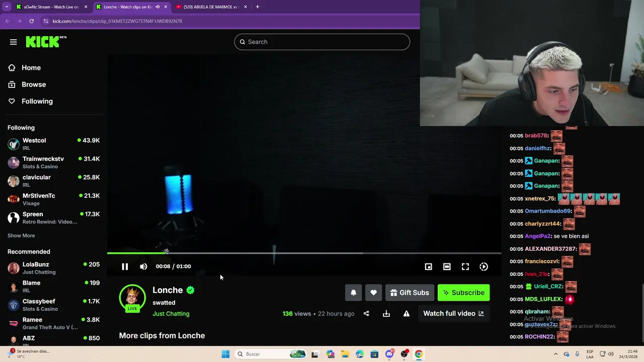Viewport: 644px width, 362px height.
Task: Go forward in browser history
Action: click(19, 21)
